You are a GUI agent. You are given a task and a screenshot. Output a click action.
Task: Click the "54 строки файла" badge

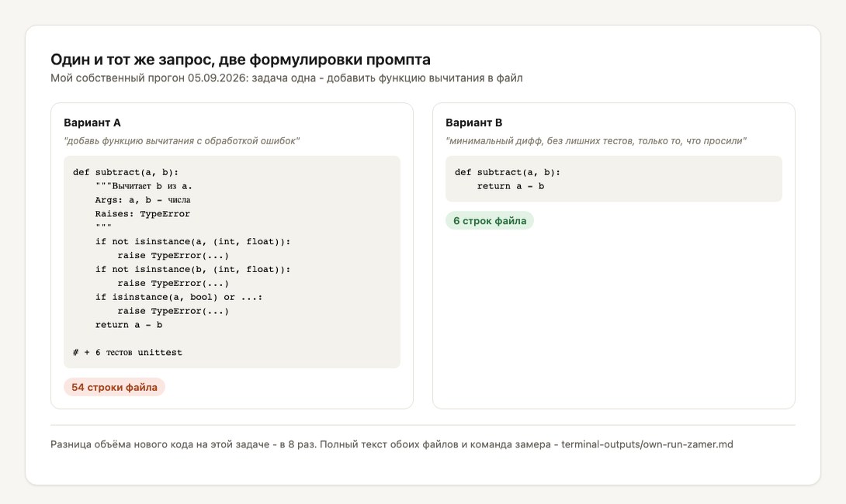pyautogui.click(x=114, y=387)
